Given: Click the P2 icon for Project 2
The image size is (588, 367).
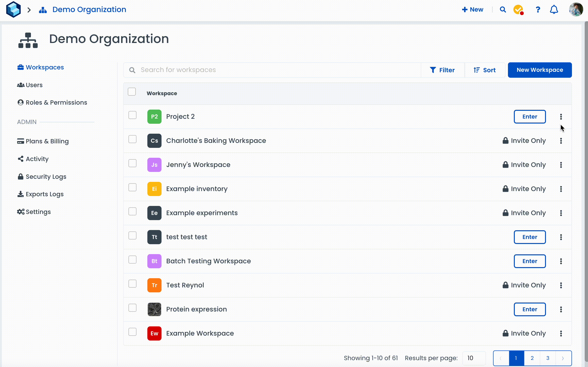Looking at the screenshot, I should coord(154,116).
